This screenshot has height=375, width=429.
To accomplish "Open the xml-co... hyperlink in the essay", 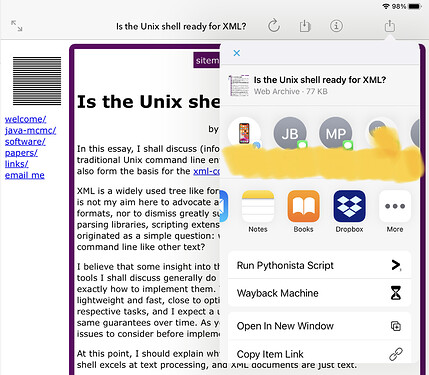I will click(206, 171).
